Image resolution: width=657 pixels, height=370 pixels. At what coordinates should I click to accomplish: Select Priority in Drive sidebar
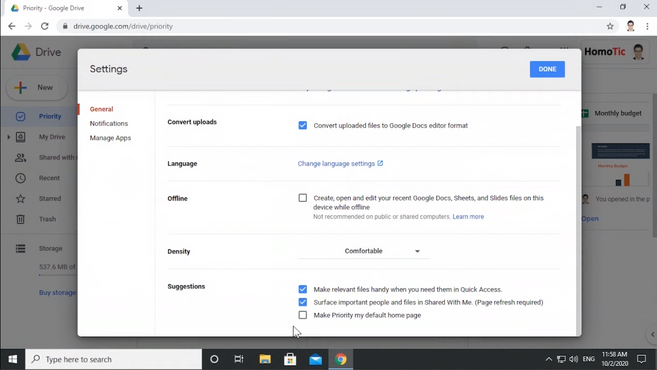(x=39, y=116)
